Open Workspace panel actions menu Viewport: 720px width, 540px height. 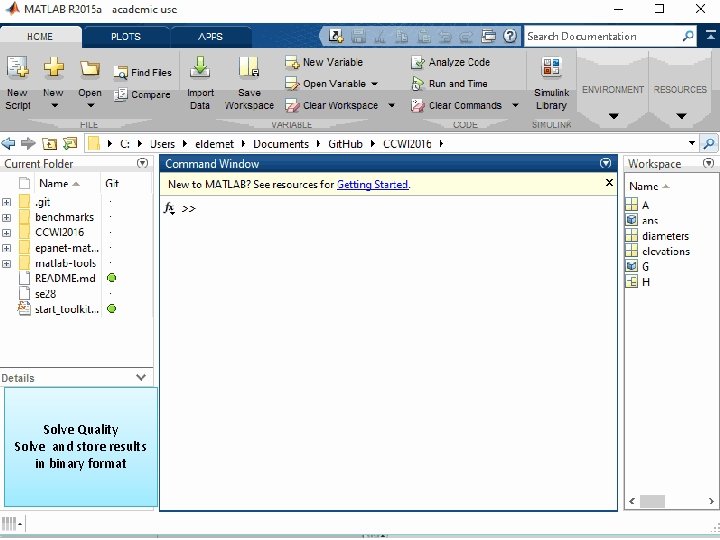pos(709,163)
